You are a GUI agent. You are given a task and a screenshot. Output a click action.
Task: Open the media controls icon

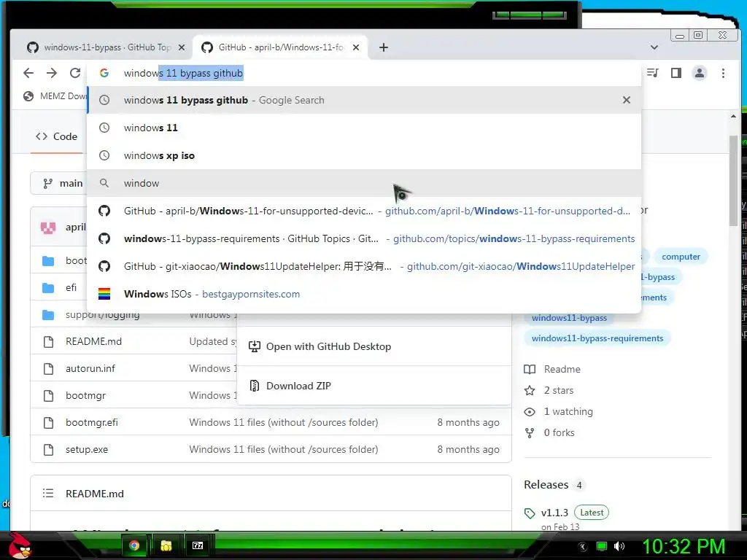pyautogui.click(x=653, y=73)
